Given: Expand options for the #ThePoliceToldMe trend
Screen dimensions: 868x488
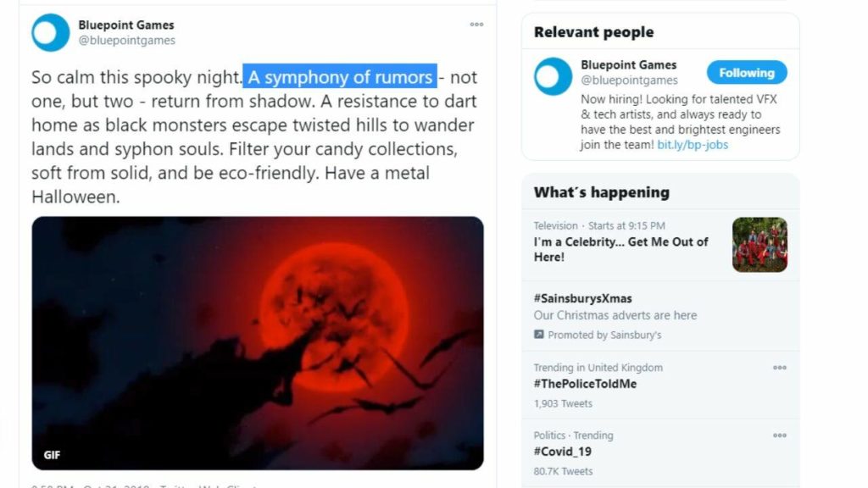Looking at the screenshot, I should pos(779,368).
